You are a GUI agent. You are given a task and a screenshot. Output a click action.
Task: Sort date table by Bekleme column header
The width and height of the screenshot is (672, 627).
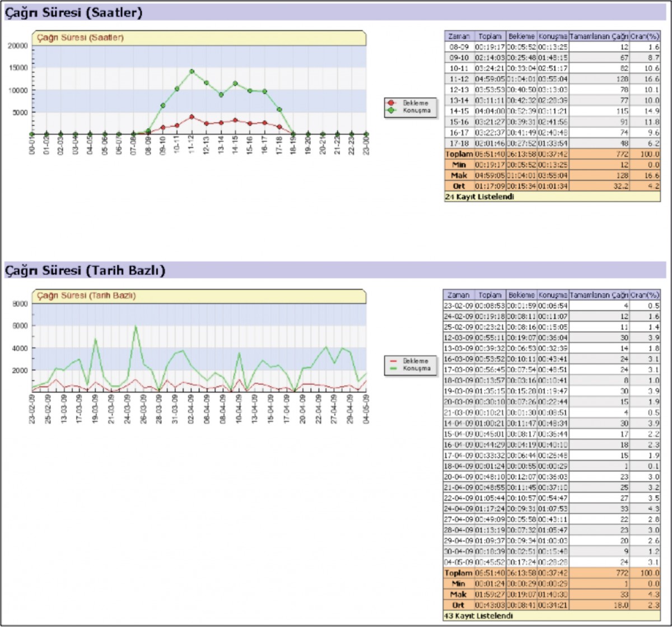[521, 295]
